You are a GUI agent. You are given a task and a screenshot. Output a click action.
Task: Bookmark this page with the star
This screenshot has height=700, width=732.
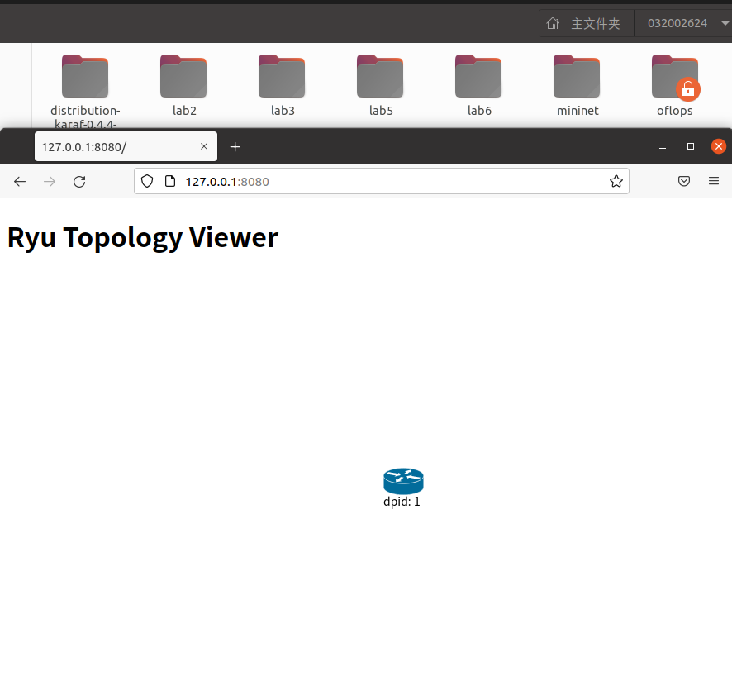pyautogui.click(x=616, y=181)
